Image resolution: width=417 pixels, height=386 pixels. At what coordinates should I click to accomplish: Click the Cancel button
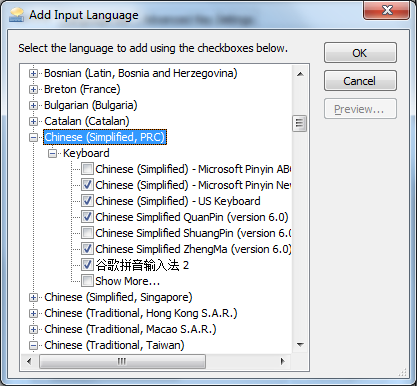(x=360, y=81)
